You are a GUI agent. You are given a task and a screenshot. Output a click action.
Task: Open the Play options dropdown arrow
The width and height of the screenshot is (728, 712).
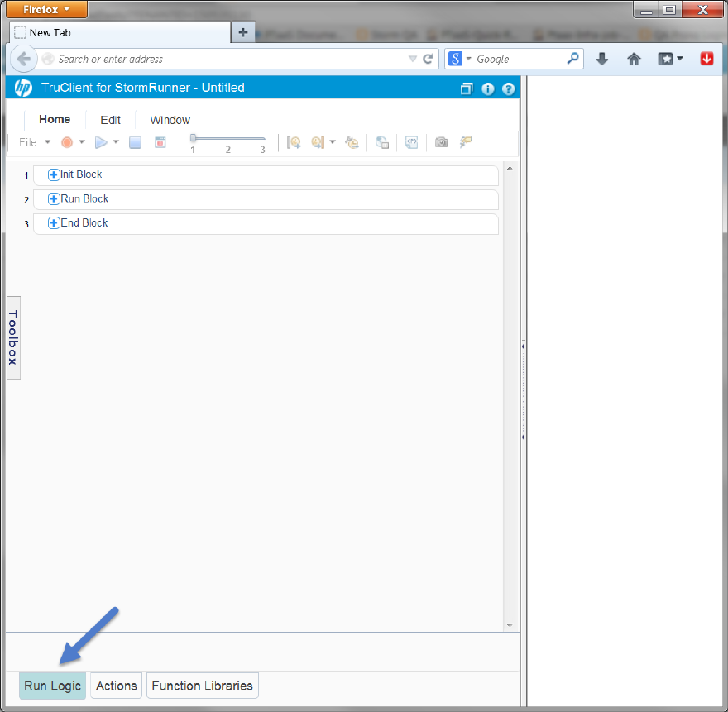click(116, 142)
